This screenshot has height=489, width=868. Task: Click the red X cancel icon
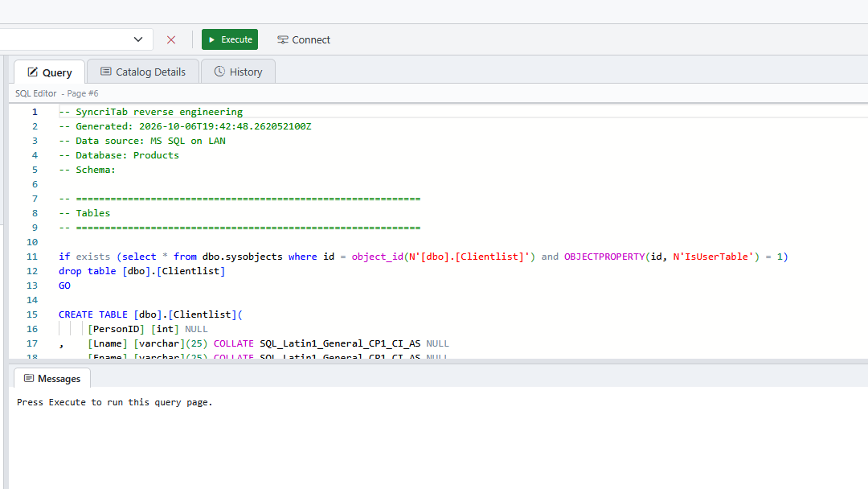point(171,40)
